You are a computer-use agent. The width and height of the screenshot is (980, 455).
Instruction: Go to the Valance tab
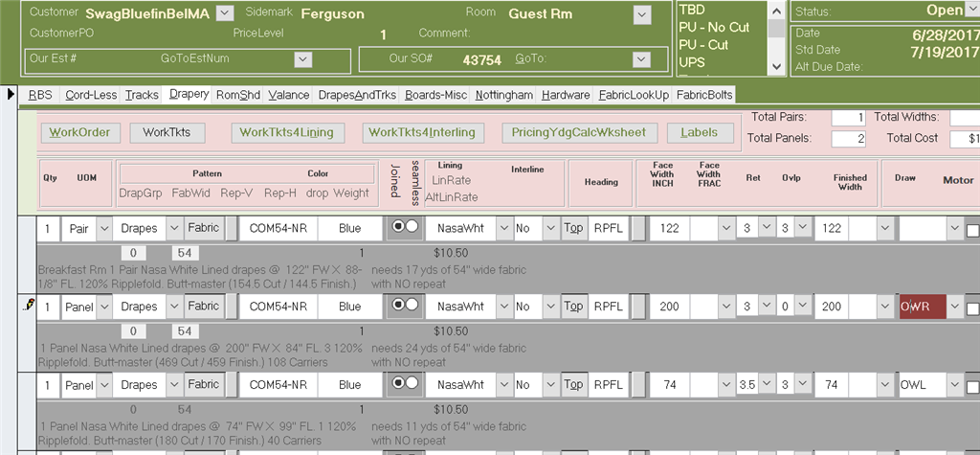(x=289, y=95)
